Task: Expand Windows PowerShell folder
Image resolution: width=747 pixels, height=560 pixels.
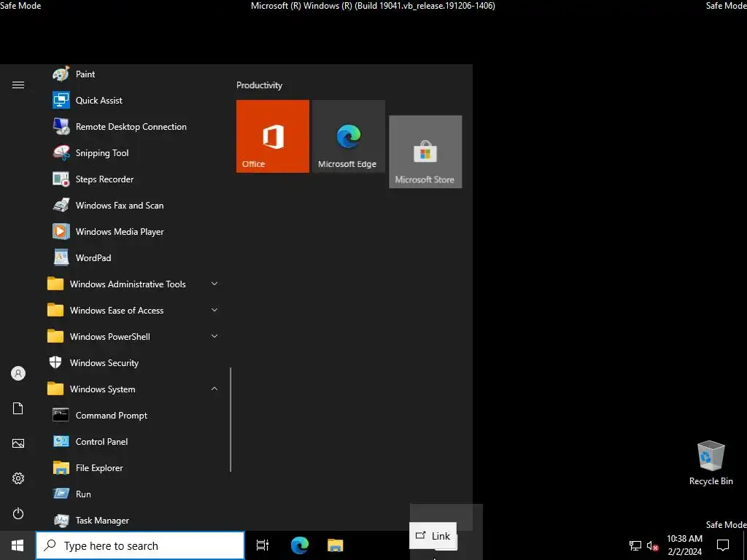Action: tap(133, 337)
